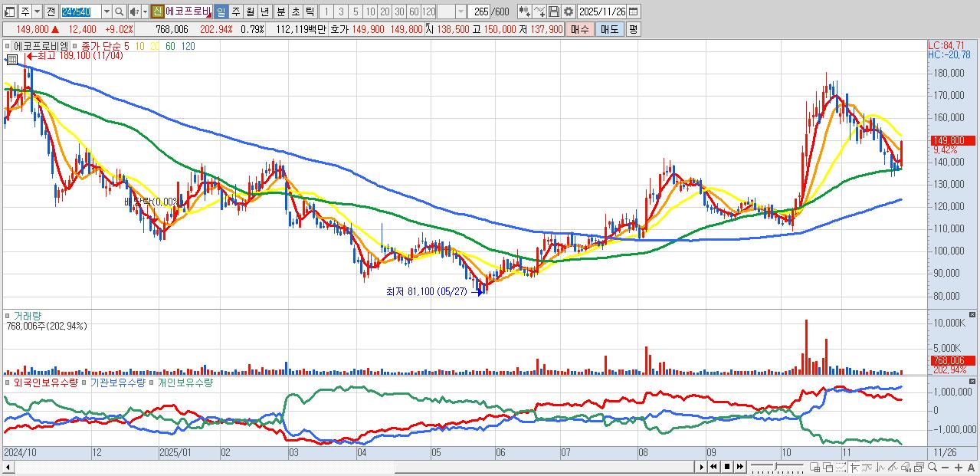Viewport: 980px width, 476px height.
Task: Click the line chart tool icon beside save
Action: point(539,11)
